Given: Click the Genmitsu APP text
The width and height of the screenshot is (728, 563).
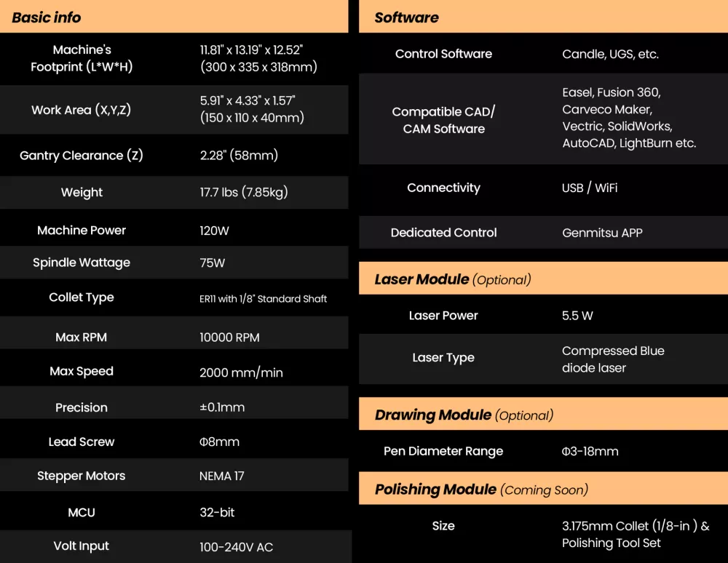Looking at the screenshot, I should tap(602, 233).
